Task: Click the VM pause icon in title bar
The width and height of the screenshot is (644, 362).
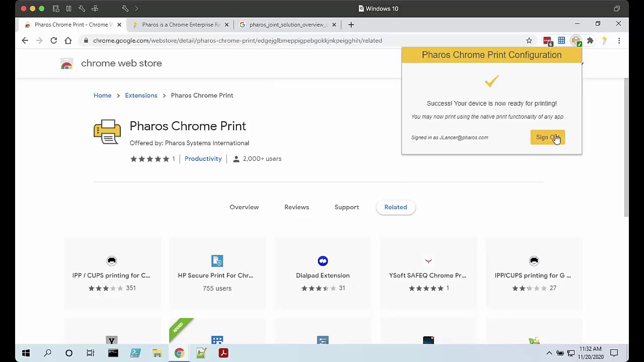Action: pyautogui.click(x=68, y=9)
